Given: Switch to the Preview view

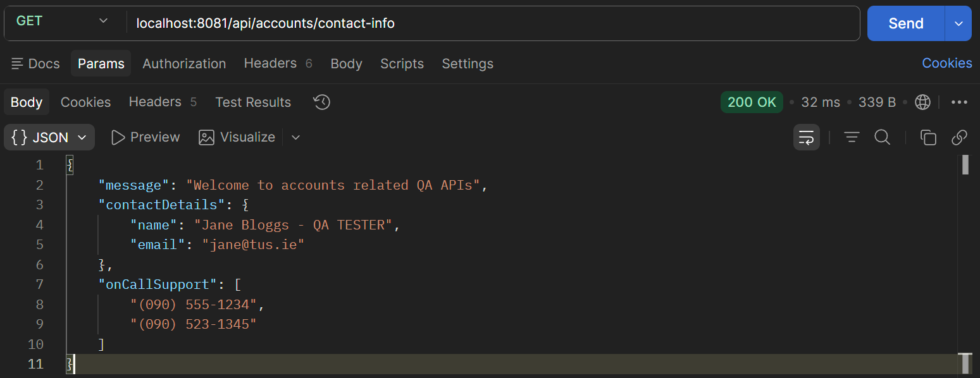Looking at the screenshot, I should coord(146,137).
